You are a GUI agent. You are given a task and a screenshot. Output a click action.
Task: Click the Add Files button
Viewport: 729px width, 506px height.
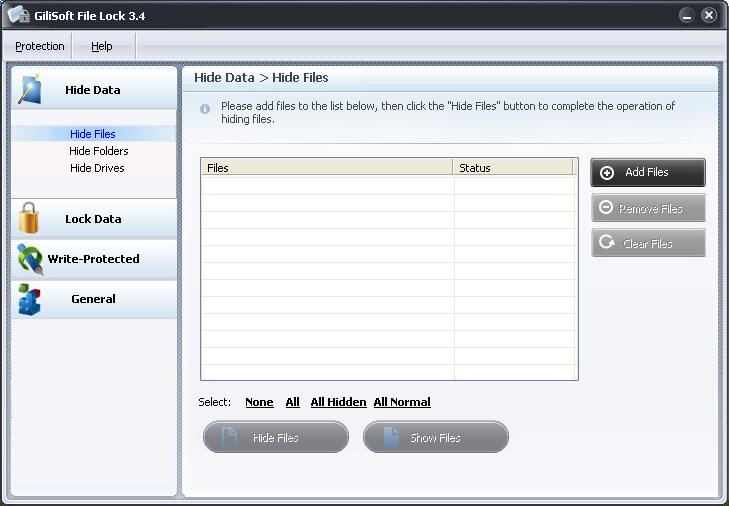[648, 173]
